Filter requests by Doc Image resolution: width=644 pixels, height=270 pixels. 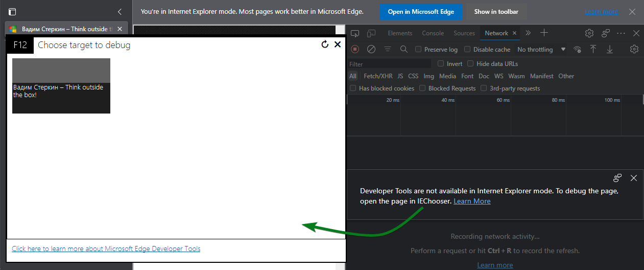[484, 76]
